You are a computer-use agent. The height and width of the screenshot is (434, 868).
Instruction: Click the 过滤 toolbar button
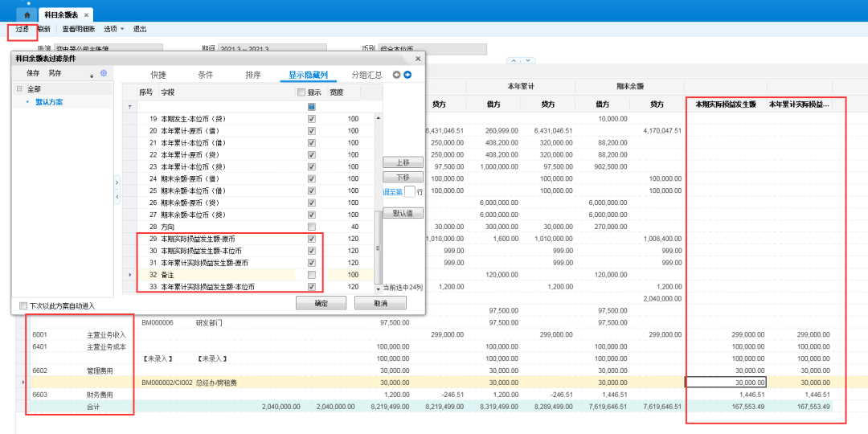pos(23,29)
